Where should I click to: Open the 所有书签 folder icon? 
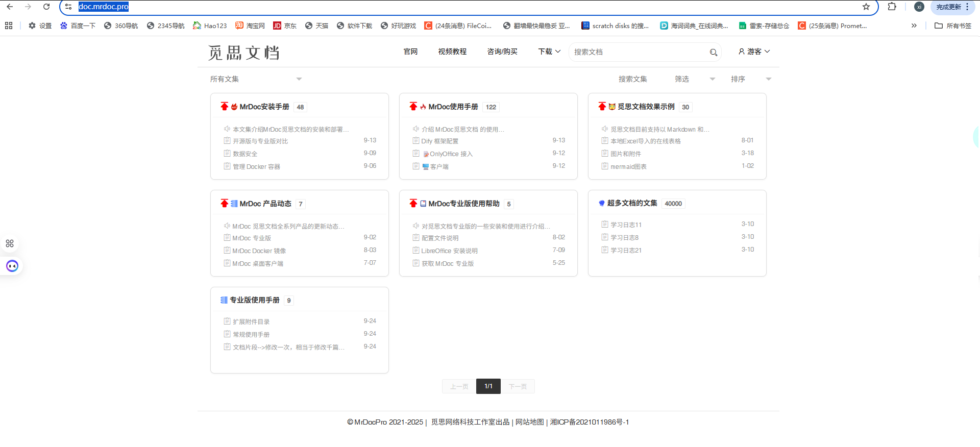pyautogui.click(x=938, y=26)
